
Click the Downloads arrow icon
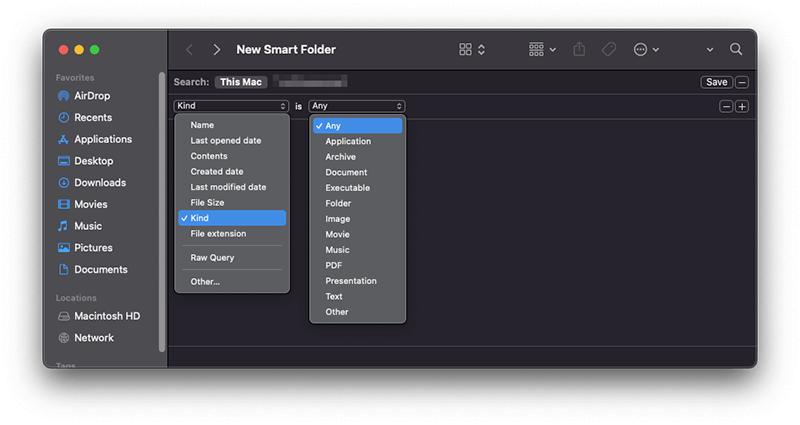(63, 183)
